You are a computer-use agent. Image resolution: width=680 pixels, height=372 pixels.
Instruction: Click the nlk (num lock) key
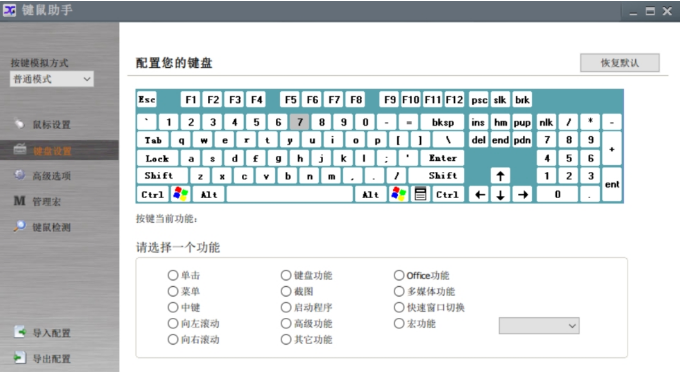click(546, 122)
